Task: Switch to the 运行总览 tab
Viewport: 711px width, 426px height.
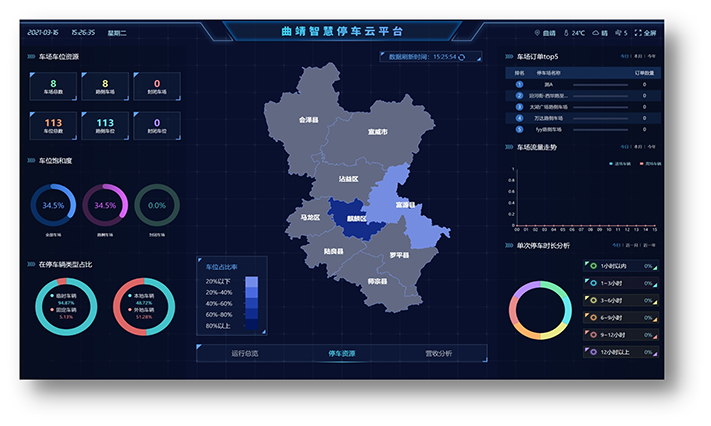Action: coord(245,353)
